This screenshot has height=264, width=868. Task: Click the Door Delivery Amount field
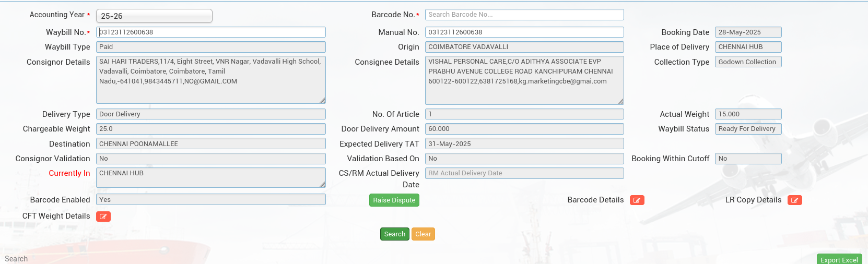pyautogui.click(x=524, y=129)
